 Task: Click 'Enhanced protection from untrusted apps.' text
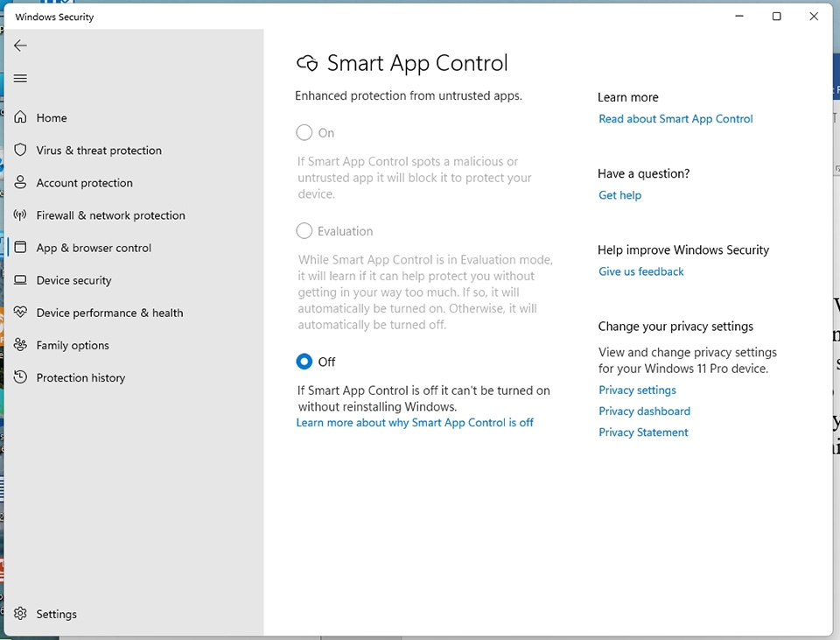coord(409,96)
